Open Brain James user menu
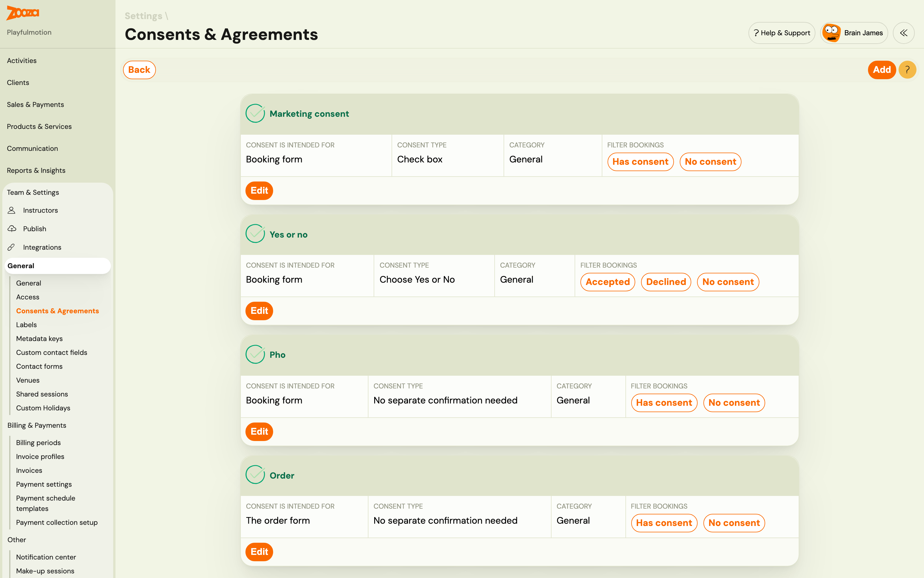Image resolution: width=924 pixels, height=578 pixels. coord(854,33)
